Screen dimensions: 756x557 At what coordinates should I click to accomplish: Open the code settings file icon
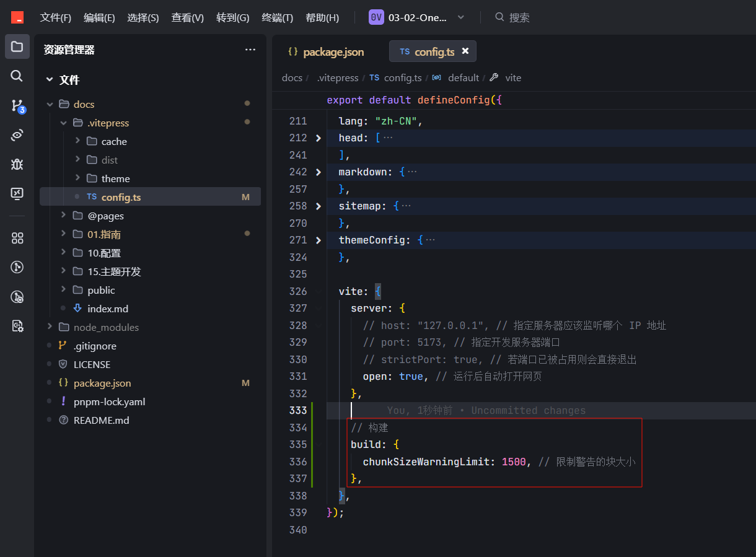point(17,326)
